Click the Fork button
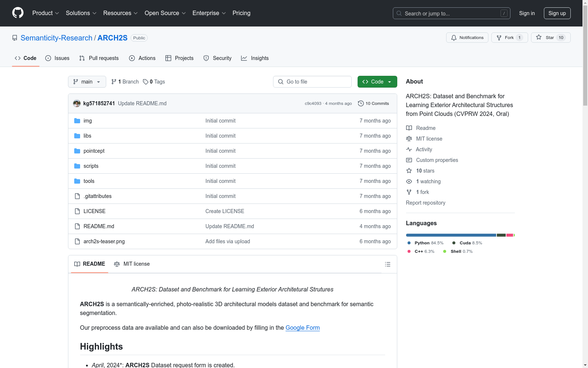 click(x=510, y=38)
